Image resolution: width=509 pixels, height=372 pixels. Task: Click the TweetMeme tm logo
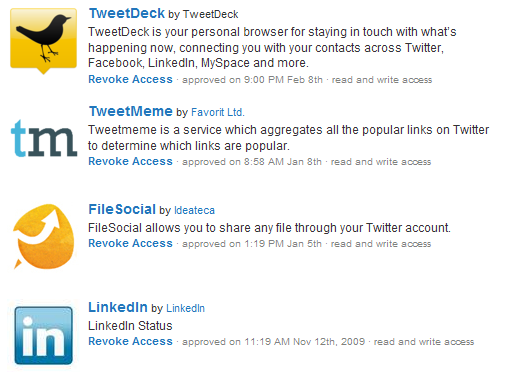tap(44, 138)
